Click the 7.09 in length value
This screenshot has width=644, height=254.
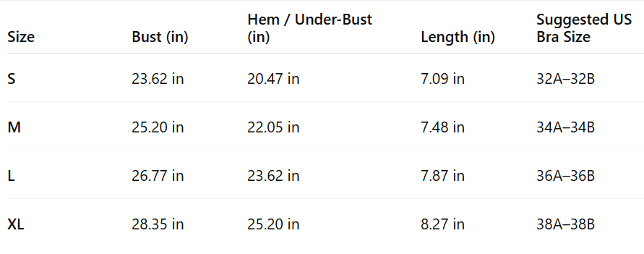(x=443, y=79)
